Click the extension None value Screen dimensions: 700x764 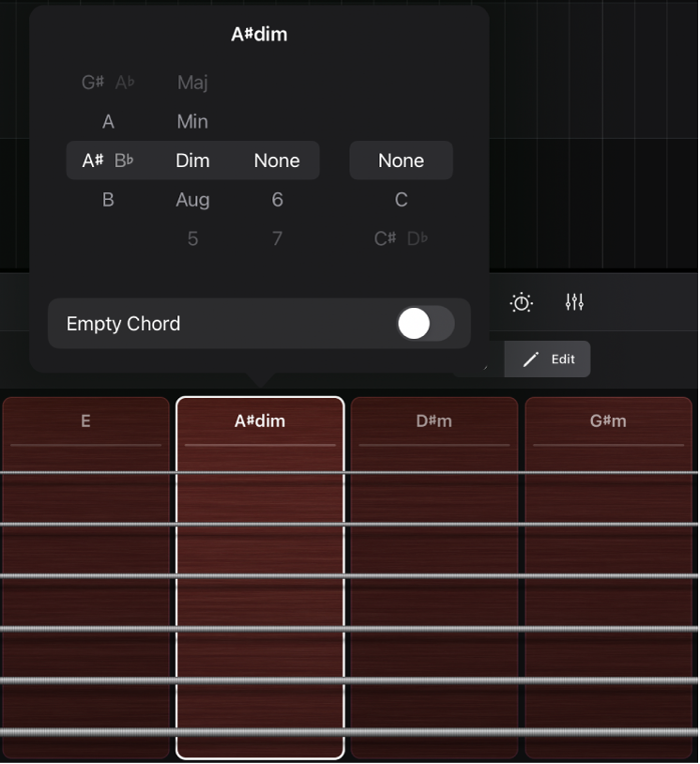coord(277,160)
